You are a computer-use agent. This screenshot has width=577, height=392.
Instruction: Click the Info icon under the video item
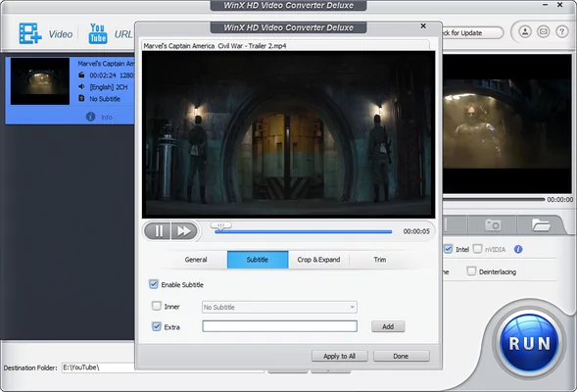[x=90, y=117]
